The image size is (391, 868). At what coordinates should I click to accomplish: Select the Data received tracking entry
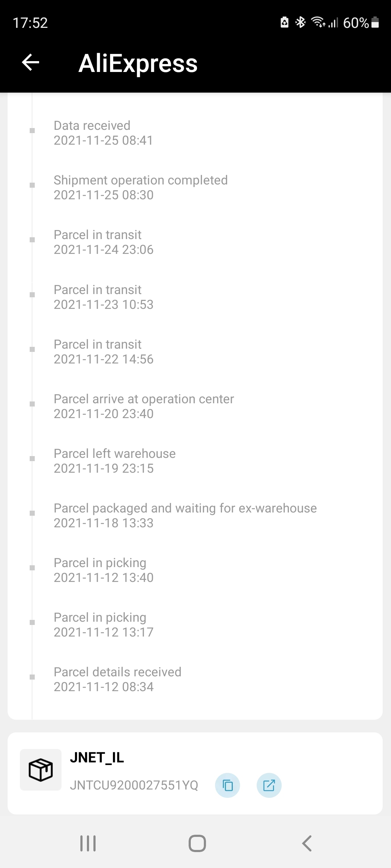pos(103,133)
